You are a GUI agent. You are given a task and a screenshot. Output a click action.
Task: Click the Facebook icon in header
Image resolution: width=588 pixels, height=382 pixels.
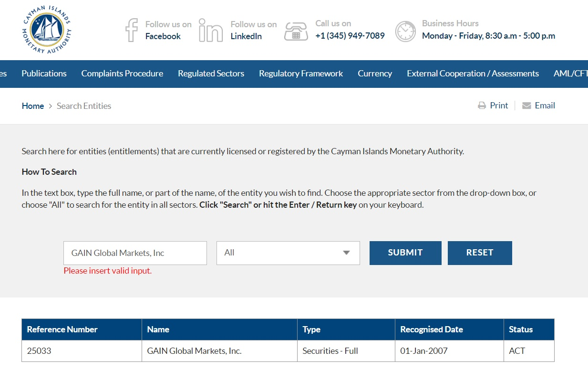click(132, 30)
